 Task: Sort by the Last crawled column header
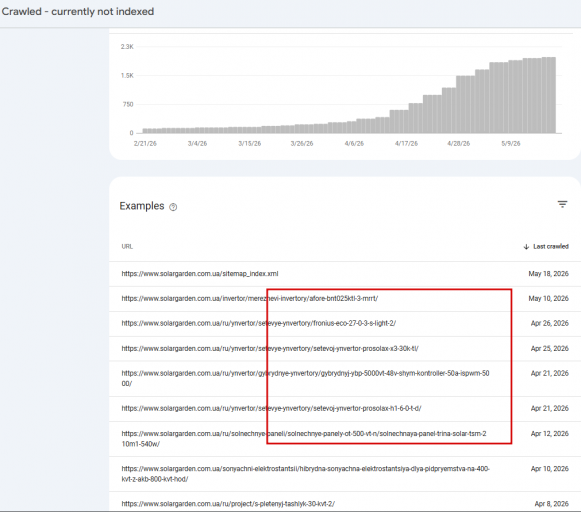[x=551, y=246]
